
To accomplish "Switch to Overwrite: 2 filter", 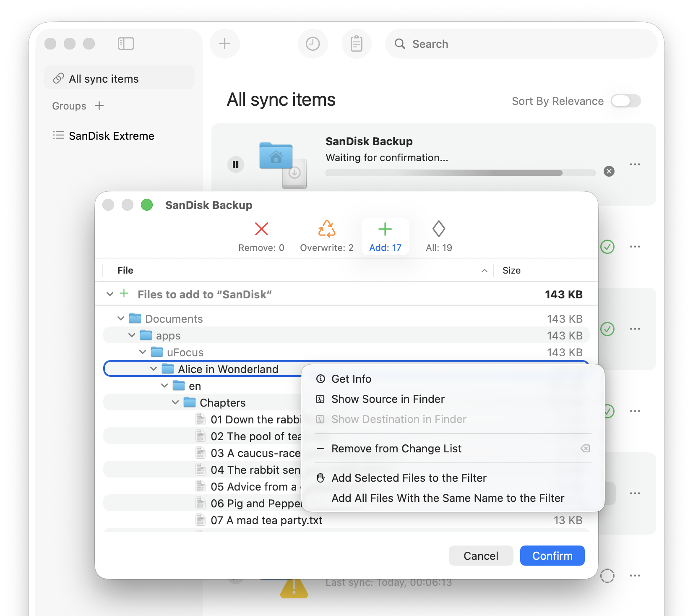I will coord(326,237).
